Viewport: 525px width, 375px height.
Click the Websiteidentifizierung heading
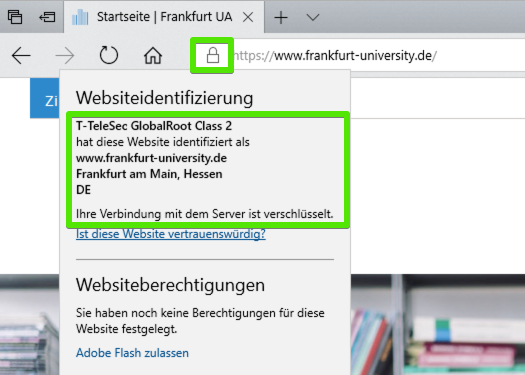pyautogui.click(x=164, y=98)
